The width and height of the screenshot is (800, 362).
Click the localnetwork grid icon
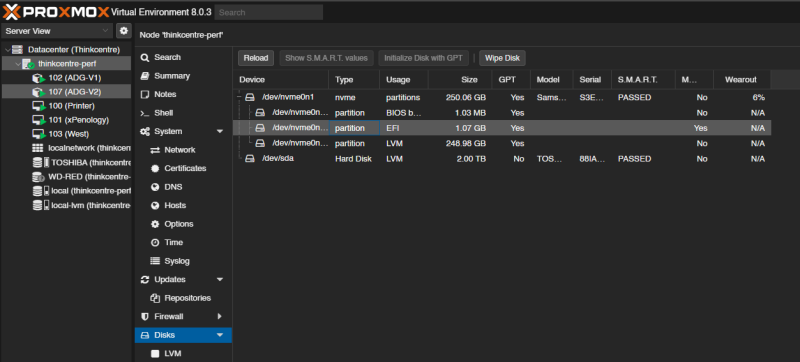tap(38, 148)
